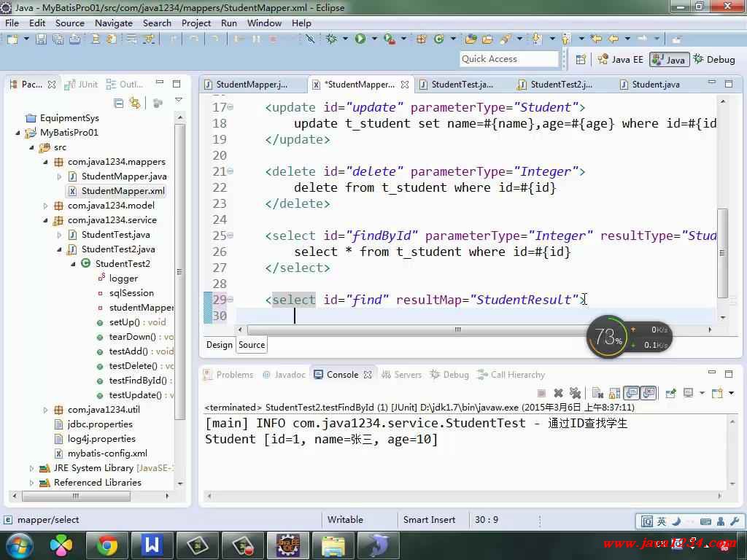Image resolution: width=747 pixels, height=560 pixels.
Task: Open the file explorer taskbar icon
Action: click(x=333, y=545)
